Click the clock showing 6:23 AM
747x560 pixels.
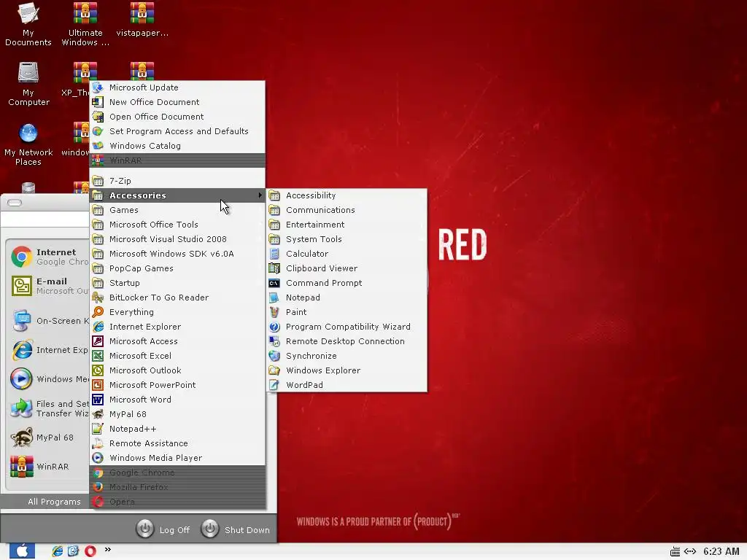(x=721, y=551)
